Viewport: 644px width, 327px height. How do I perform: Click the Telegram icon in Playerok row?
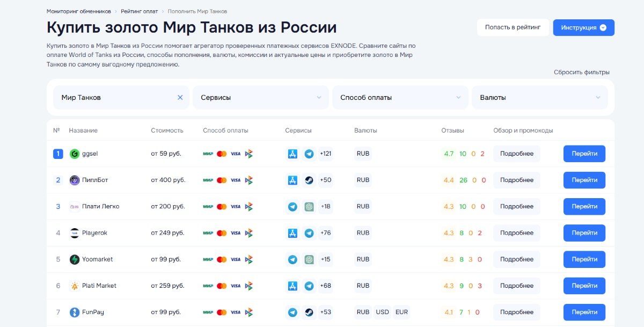click(x=309, y=233)
